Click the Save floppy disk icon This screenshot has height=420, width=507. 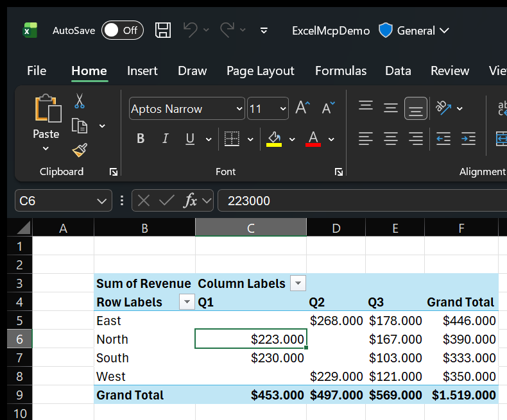pos(163,30)
